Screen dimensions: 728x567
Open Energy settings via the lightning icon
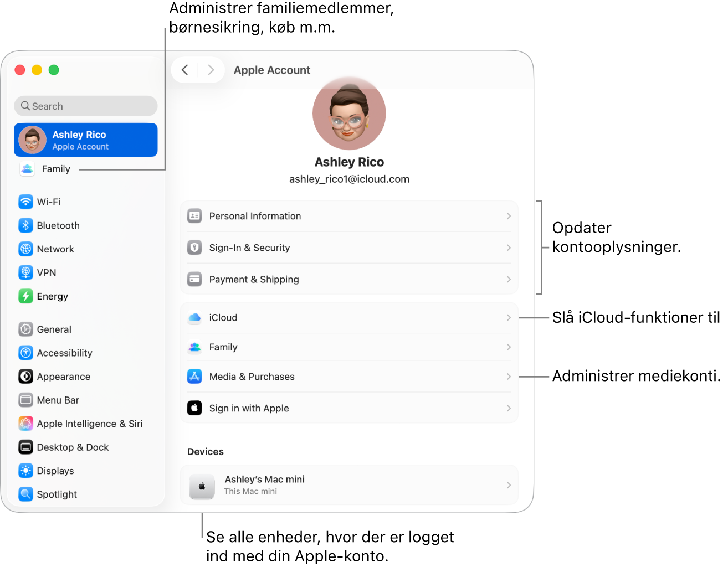[26, 296]
